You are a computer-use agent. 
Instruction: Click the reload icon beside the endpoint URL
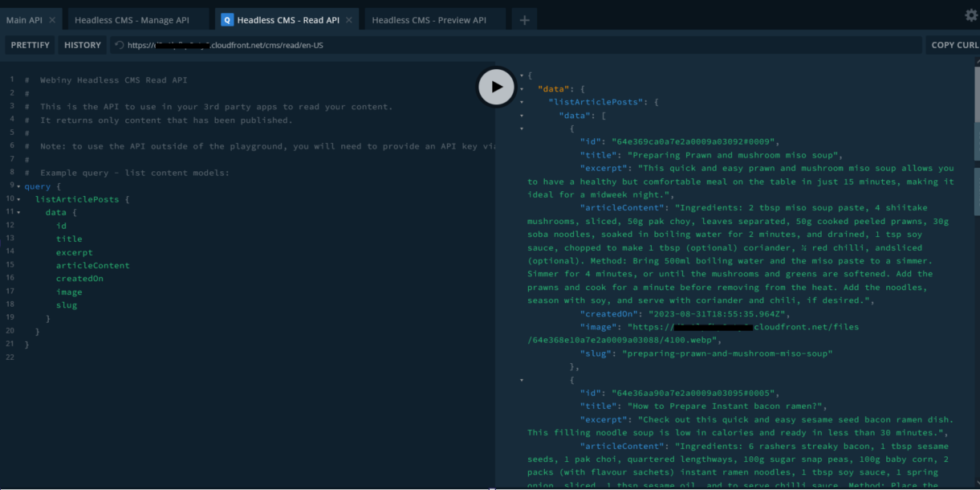[120, 45]
